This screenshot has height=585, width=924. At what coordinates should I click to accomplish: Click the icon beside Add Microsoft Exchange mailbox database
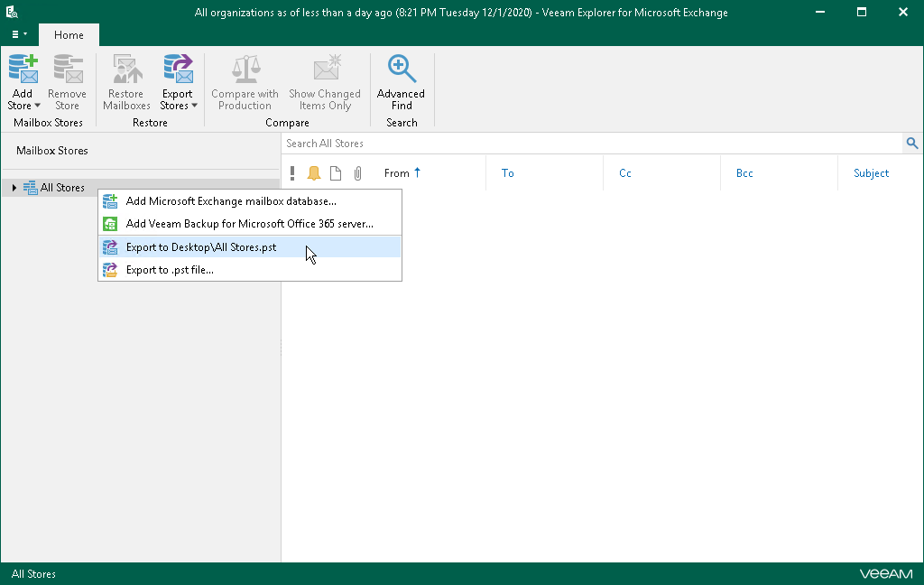click(x=110, y=201)
